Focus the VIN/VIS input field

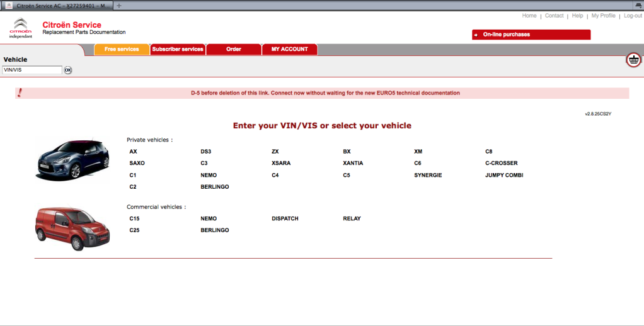point(32,70)
